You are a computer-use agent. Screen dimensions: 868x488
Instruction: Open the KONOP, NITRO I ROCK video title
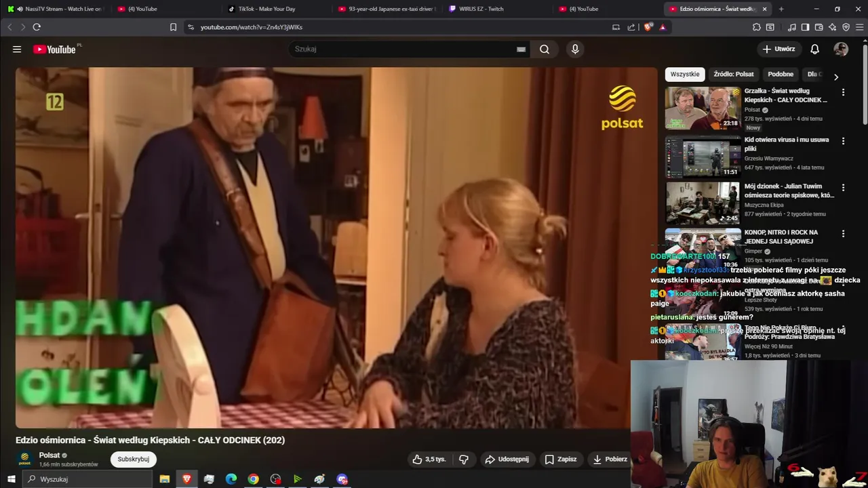pyautogui.click(x=781, y=237)
